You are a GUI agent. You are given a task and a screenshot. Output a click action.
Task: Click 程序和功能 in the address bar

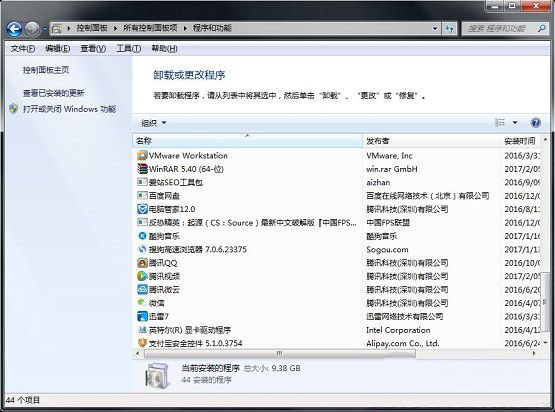pyautogui.click(x=212, y=28)
